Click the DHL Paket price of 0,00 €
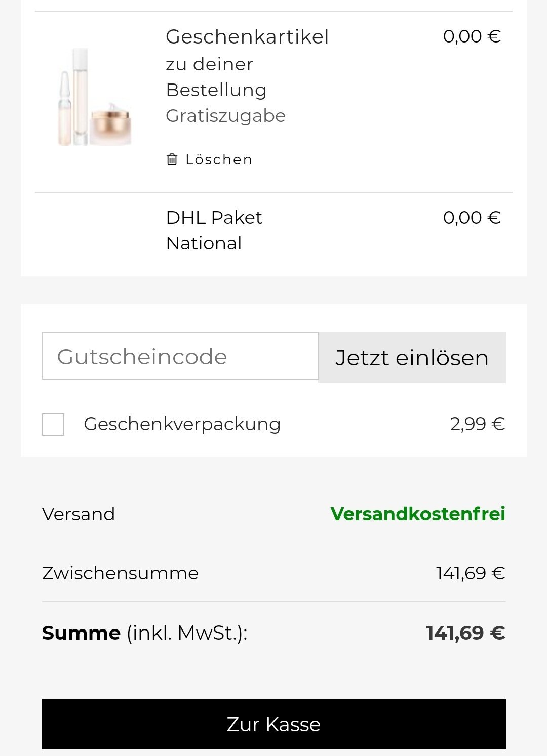 coord(472,218)
